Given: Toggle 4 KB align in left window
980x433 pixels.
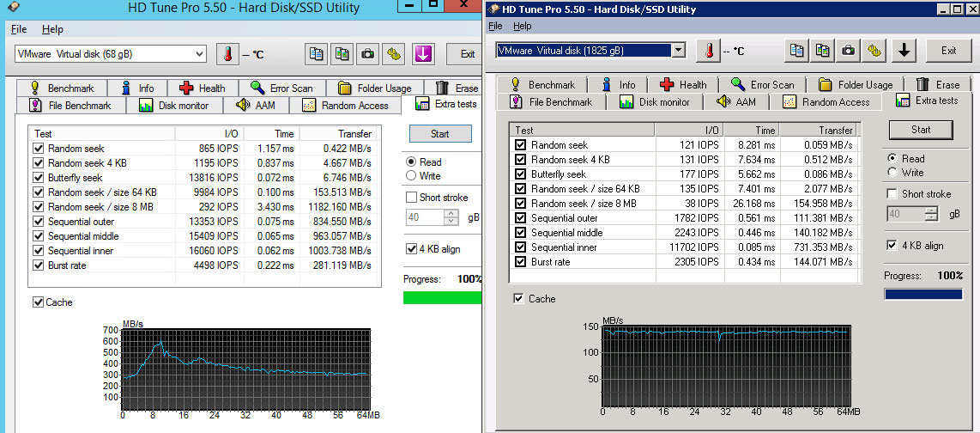Looking at the screenshot, I should (411, 248).
